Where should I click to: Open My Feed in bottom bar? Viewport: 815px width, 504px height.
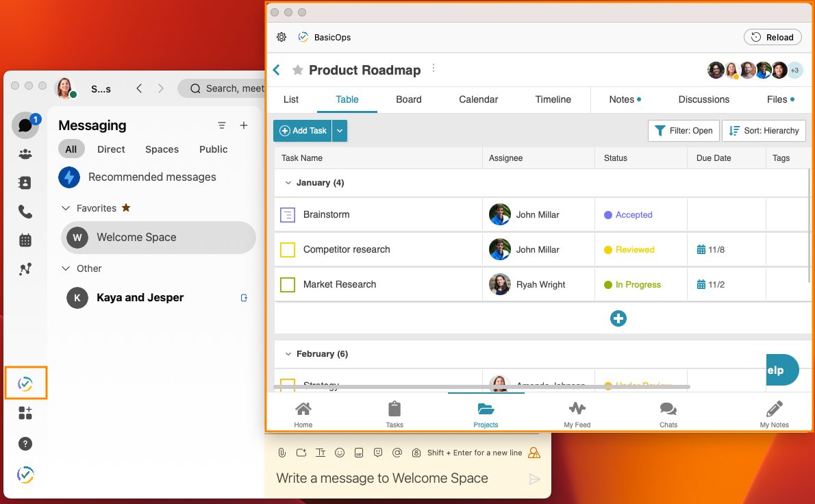pyautogui.click(x=577, y=414)
